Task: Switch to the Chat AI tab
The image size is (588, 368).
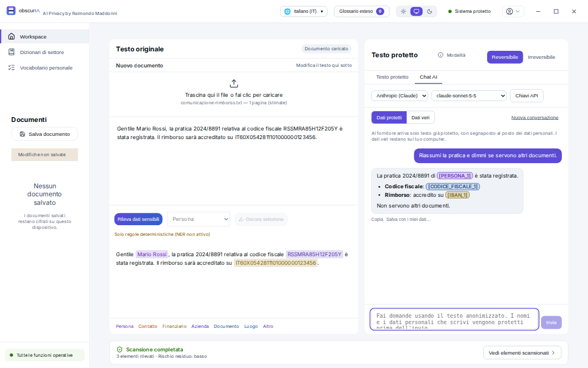Action: click(x=428, y=77)
